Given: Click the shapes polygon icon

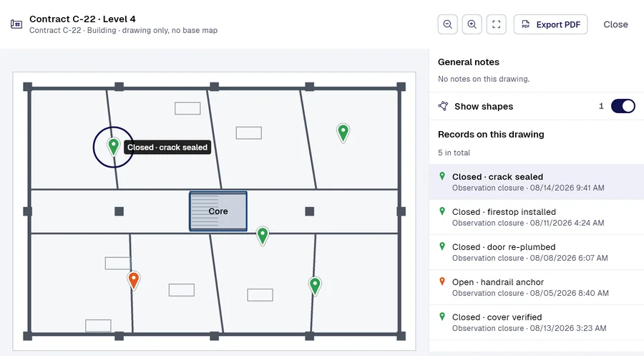Looking at the screenshot, I should (443, 106).
